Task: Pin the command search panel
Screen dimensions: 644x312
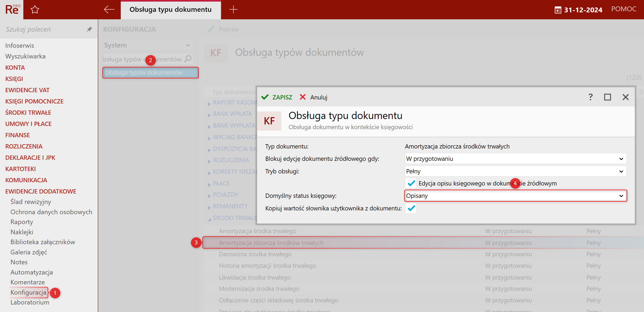Action: tap(89, 29)
